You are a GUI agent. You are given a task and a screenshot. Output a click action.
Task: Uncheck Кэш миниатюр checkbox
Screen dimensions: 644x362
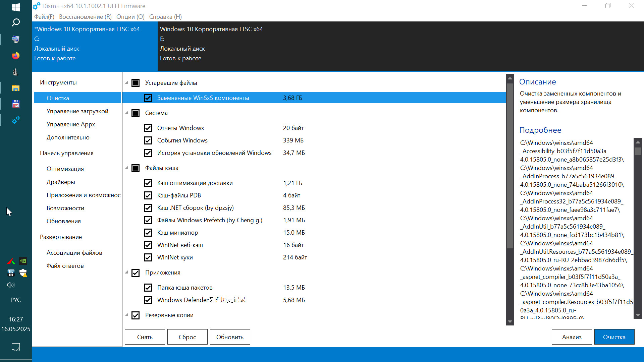[x=148, y=233]
